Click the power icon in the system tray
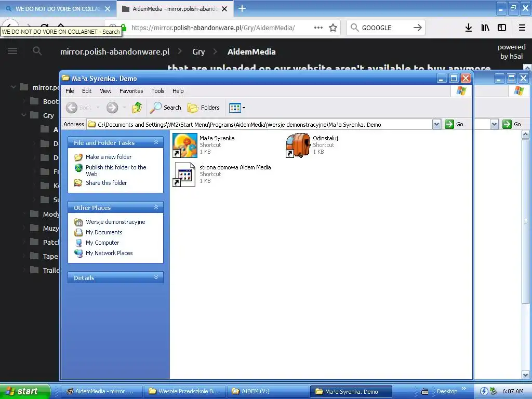This screenshot has width=532, height=399. 484,391
